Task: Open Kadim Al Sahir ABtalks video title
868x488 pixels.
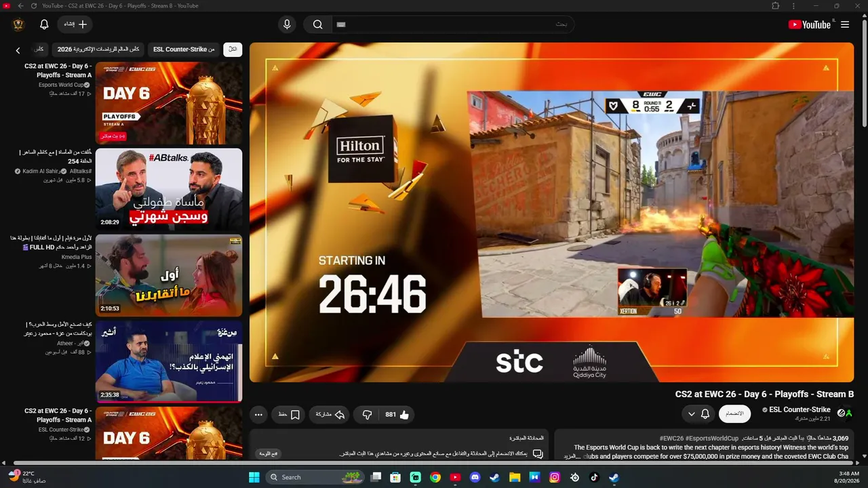Action: point(56,157)
